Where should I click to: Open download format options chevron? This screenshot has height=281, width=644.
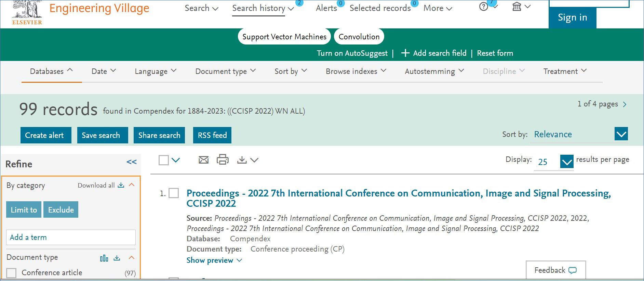[x=254, y=160]
